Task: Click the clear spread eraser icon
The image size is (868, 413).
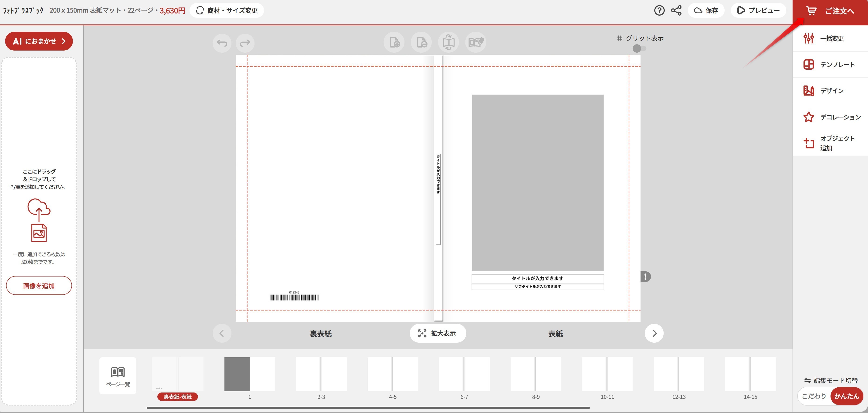Action: tap(476, 42)
